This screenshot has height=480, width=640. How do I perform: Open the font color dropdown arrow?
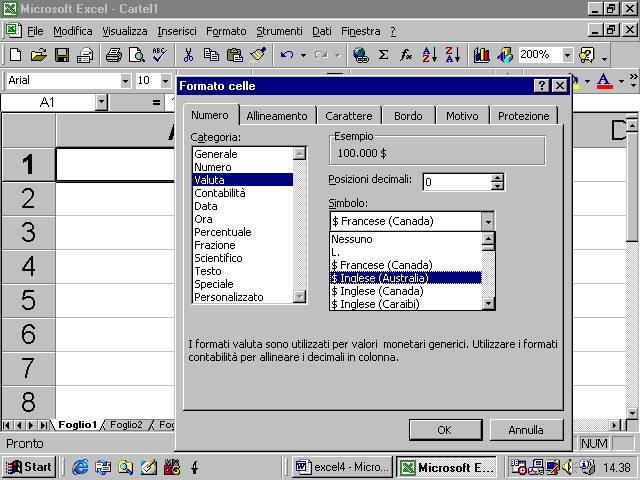(621, 81)
